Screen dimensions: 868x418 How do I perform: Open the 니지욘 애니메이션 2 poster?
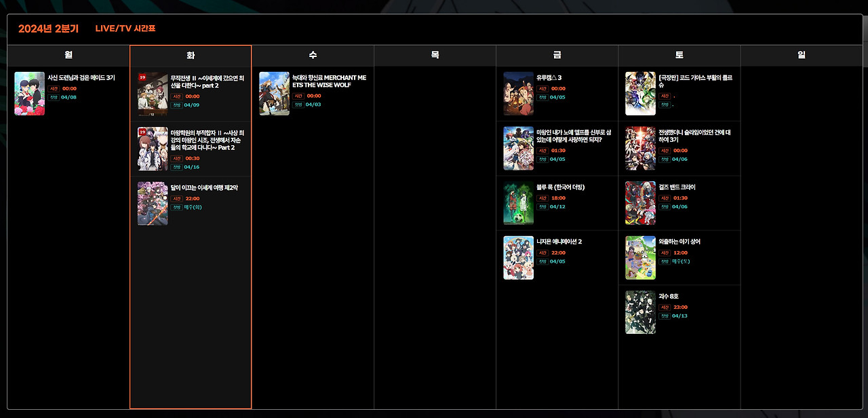coord(518,258)
